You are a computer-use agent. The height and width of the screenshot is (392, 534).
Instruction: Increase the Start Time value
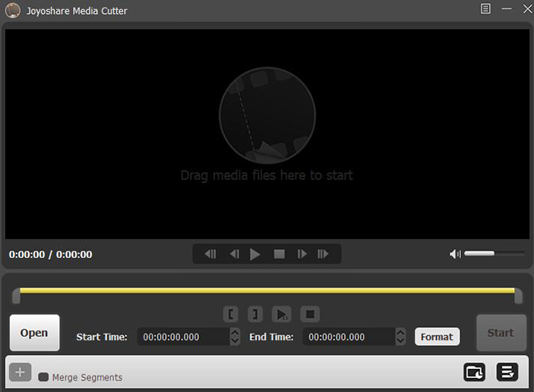(235, 332)
